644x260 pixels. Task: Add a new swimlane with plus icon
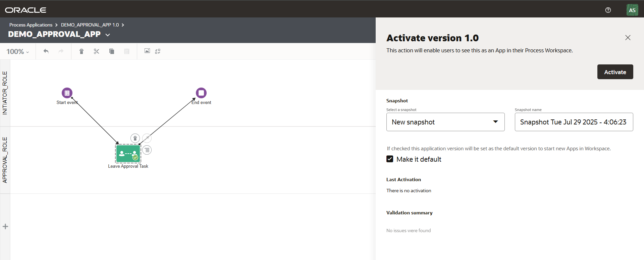click(5, 226)
